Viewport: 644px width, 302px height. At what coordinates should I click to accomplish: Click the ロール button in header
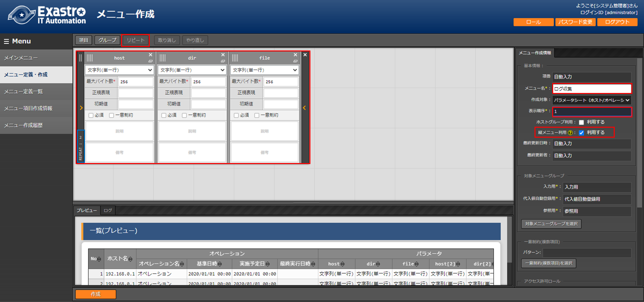click(x=534, y=22)
